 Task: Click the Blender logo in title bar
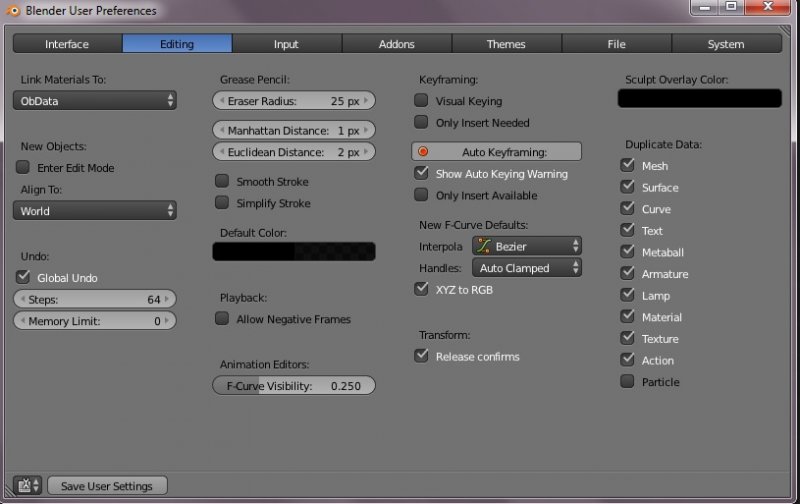(x=12, y=10)
